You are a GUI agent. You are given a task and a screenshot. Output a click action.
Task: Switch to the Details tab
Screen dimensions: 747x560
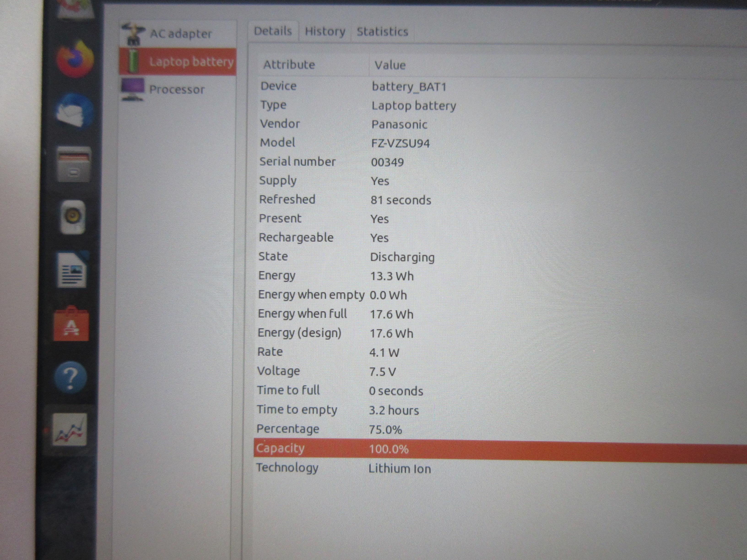click(273, 31)
